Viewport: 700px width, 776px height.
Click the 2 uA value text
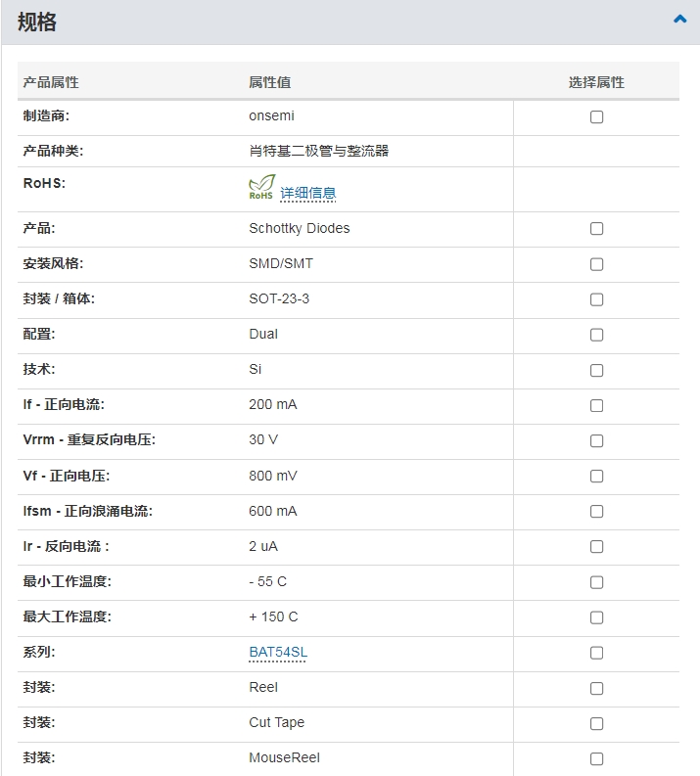tap(263, 546)
